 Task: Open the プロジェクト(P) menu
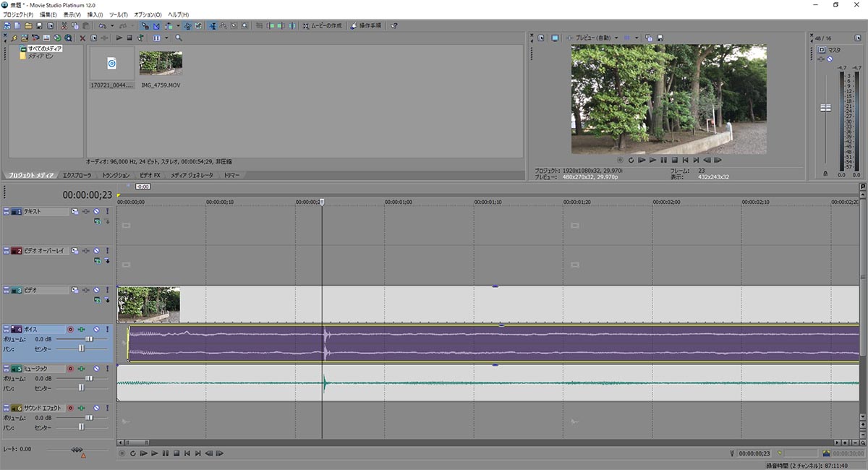18,14
